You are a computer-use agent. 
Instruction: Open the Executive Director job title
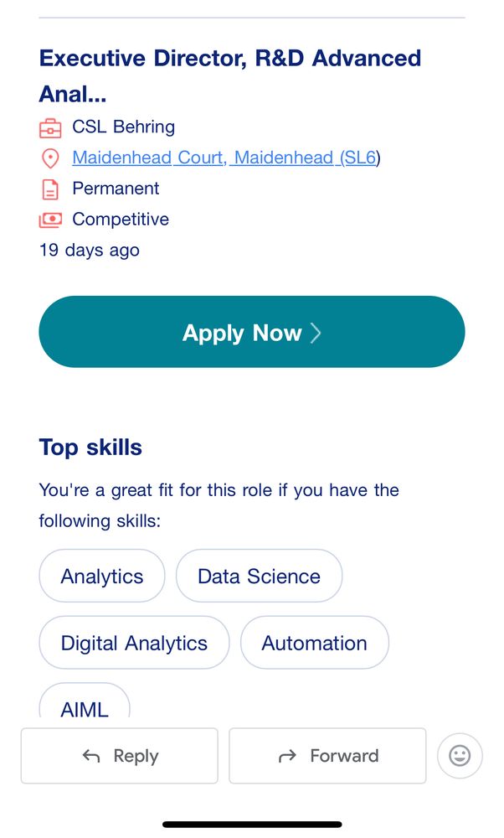(230, 76)
